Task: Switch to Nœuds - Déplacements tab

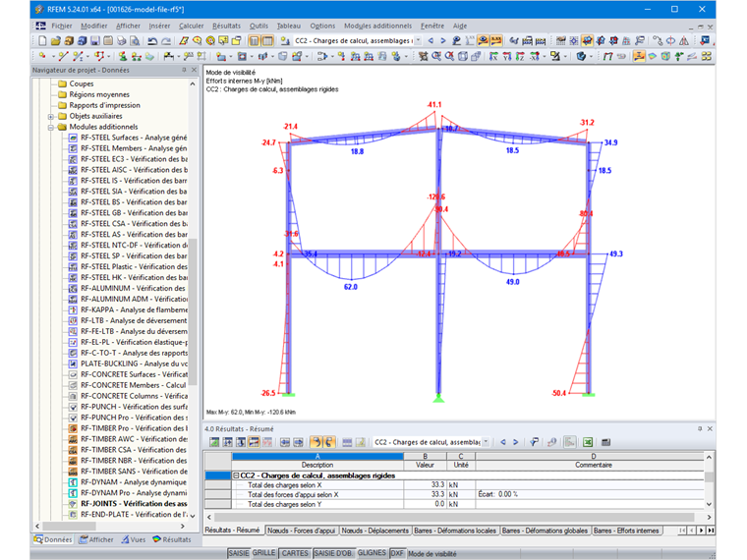Action: point(374,531)
